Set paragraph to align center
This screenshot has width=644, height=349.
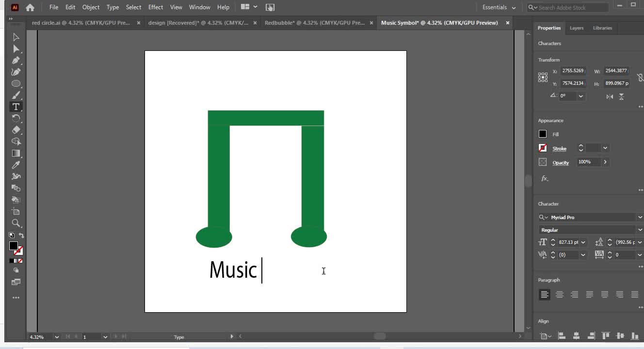point(560,294)
